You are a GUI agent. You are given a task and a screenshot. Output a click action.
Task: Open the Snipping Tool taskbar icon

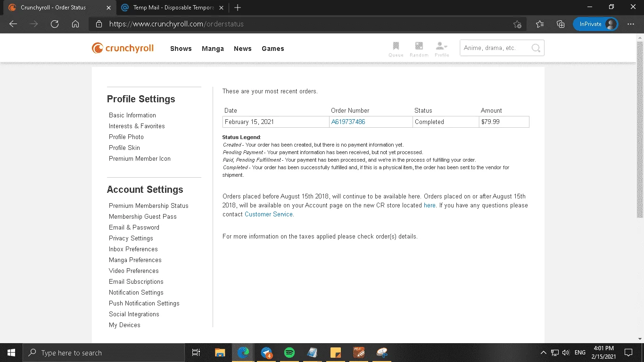(382, 353)
